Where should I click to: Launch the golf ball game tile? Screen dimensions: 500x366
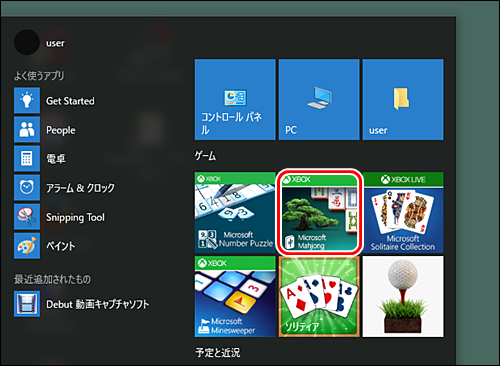coord(403,296)
